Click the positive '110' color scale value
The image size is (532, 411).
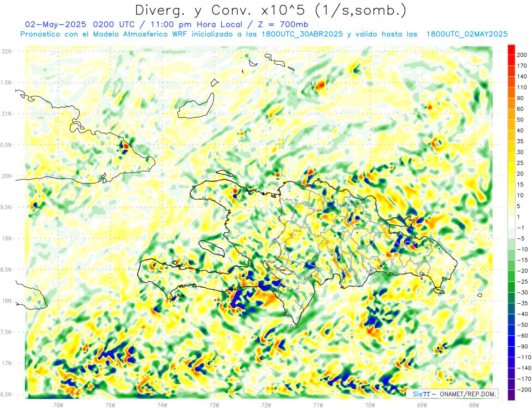522,87
